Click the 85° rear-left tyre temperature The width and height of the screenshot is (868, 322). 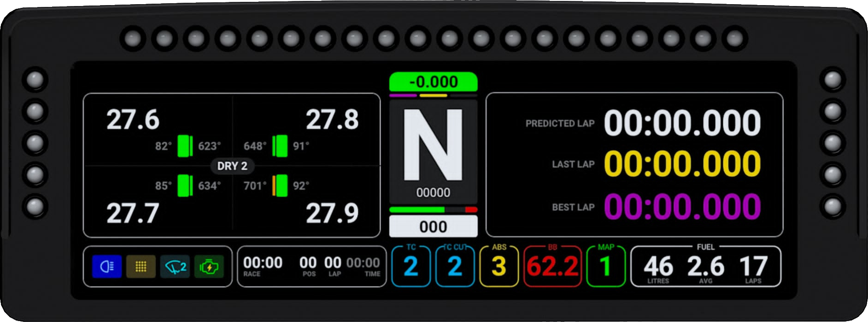tap(164, 186)
